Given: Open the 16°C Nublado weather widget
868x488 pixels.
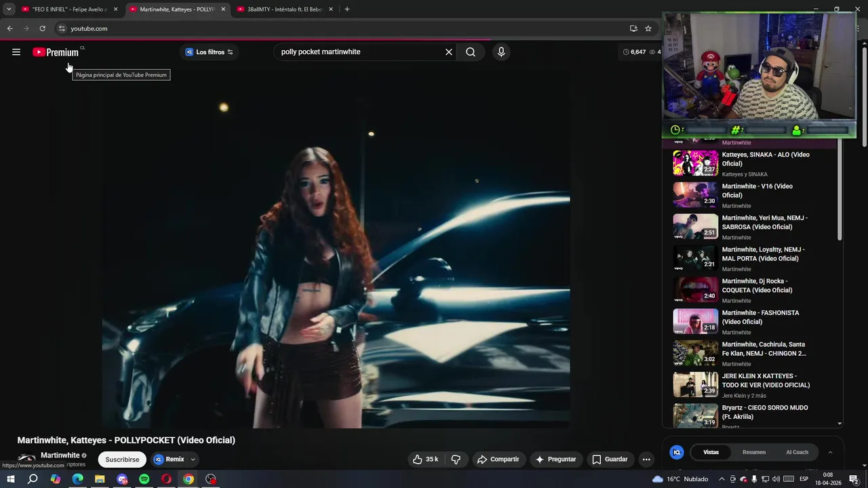Looking at the screenshot, I should click(x=680, y=479).
